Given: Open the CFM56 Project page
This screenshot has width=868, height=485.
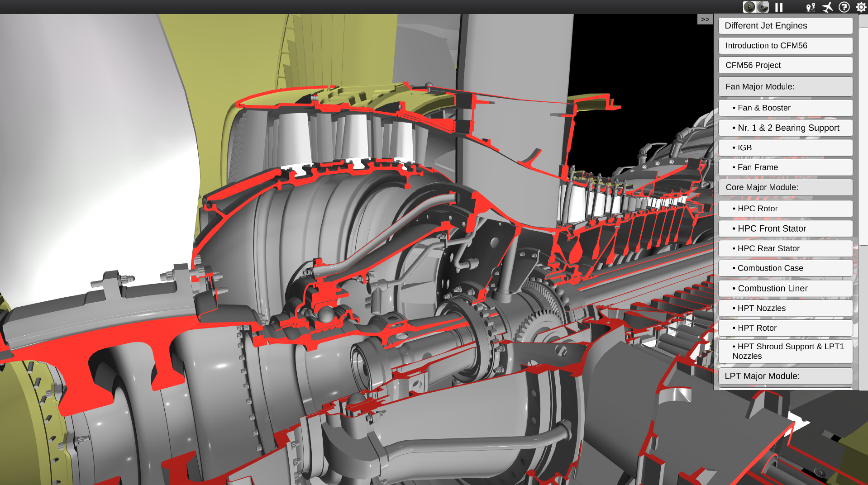Looking at the screenshot, I should click(785, 65).
